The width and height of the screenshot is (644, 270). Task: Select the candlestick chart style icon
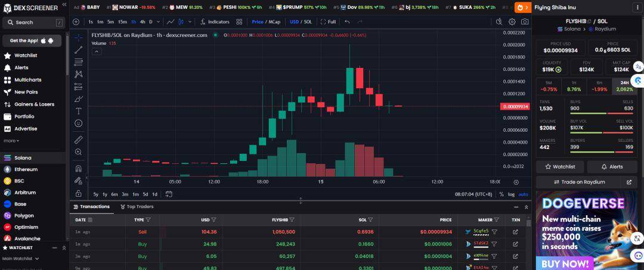(180, 21)
